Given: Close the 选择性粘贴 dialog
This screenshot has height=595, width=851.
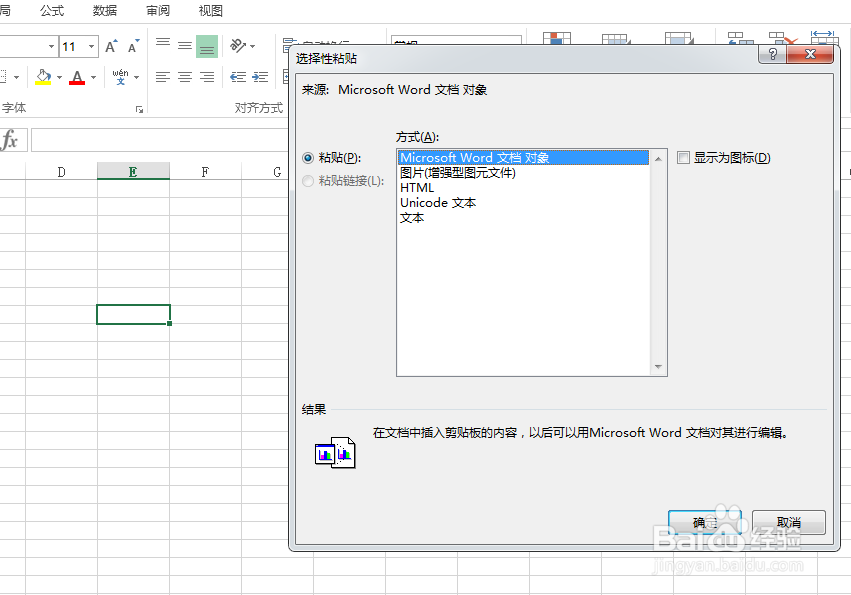Looking at the screenshot, I should click(x=810, y=54).
